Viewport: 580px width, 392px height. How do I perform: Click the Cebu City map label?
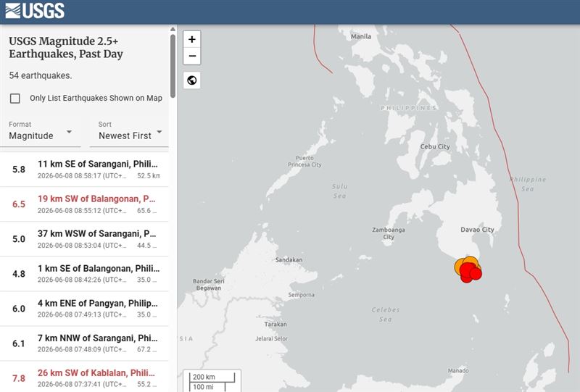pyautogui.click(x=435, y=146)
